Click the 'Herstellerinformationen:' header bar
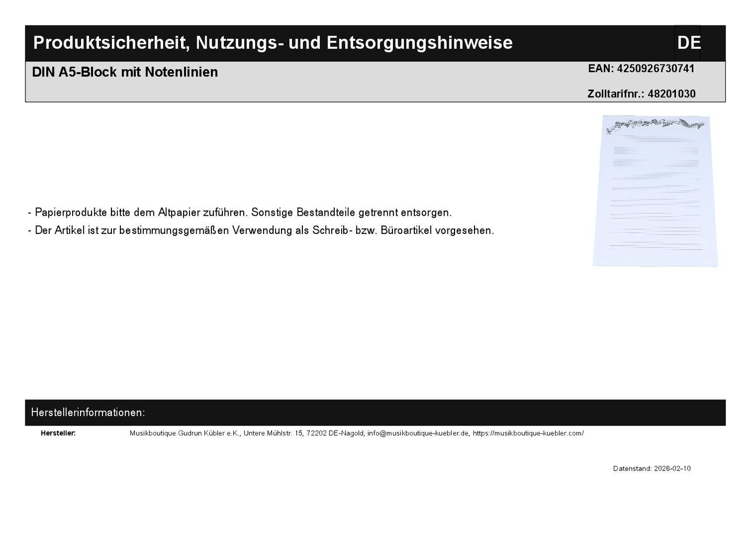The height and width of the screenshot is (535, 756). click(x=375, y=413)
